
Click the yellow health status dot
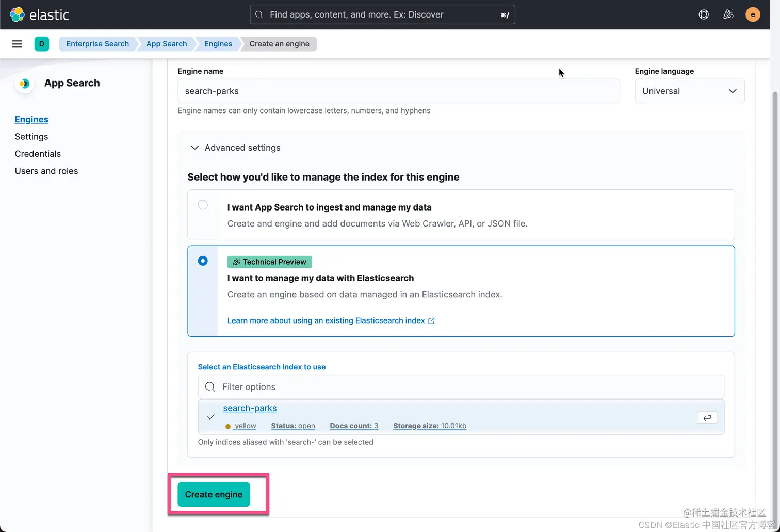tap(228, 426)
